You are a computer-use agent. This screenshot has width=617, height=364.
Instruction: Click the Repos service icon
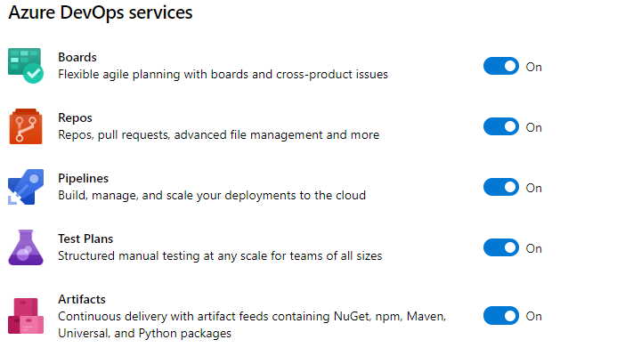(26, 125)
